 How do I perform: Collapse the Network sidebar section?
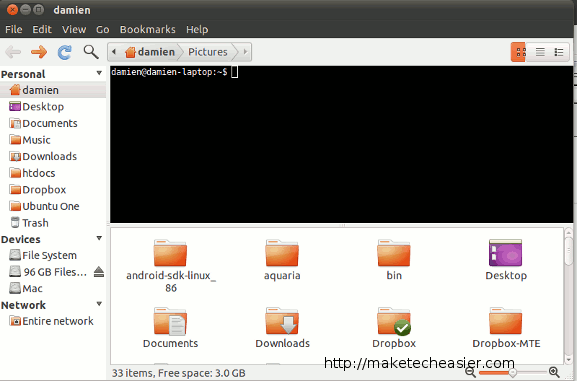99,304
